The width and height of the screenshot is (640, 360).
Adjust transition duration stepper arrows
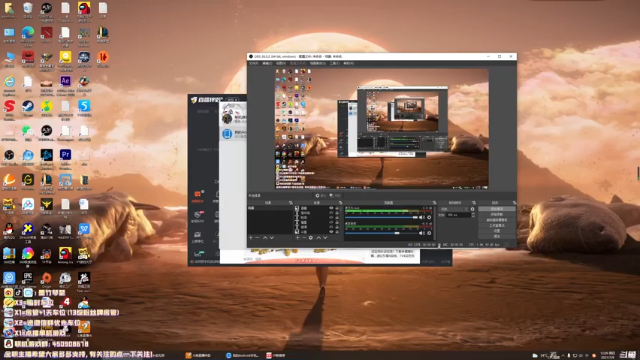coord(473,215)
